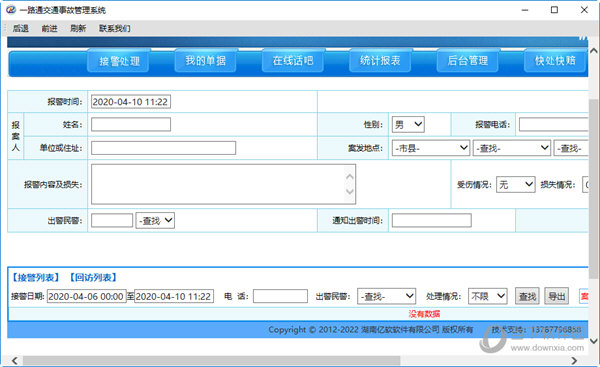Image resolution: width=600 pixels, height=367 pixels.
Task: Minimize the window
Action: (x=525, y=10)
